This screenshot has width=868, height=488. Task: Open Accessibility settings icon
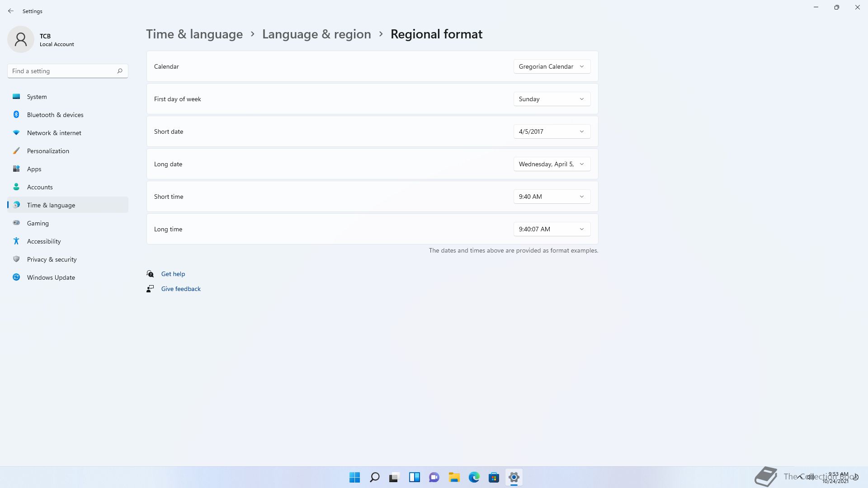coord(16,241)
